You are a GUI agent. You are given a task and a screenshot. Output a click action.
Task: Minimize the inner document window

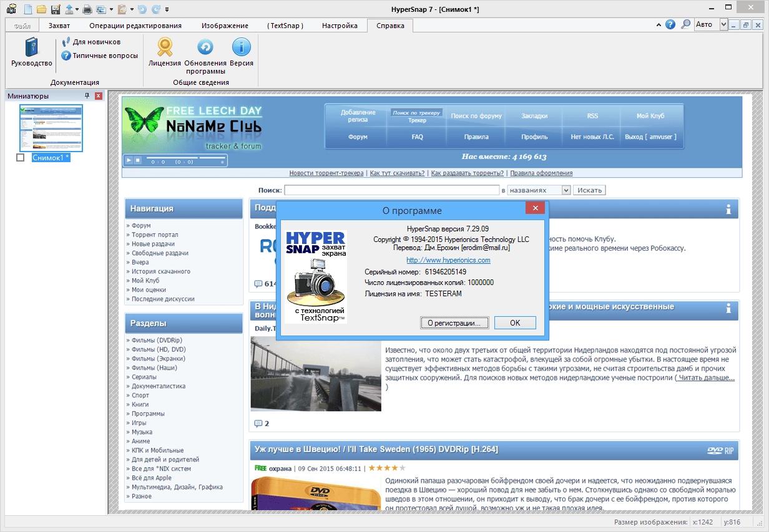click(735, 25)
